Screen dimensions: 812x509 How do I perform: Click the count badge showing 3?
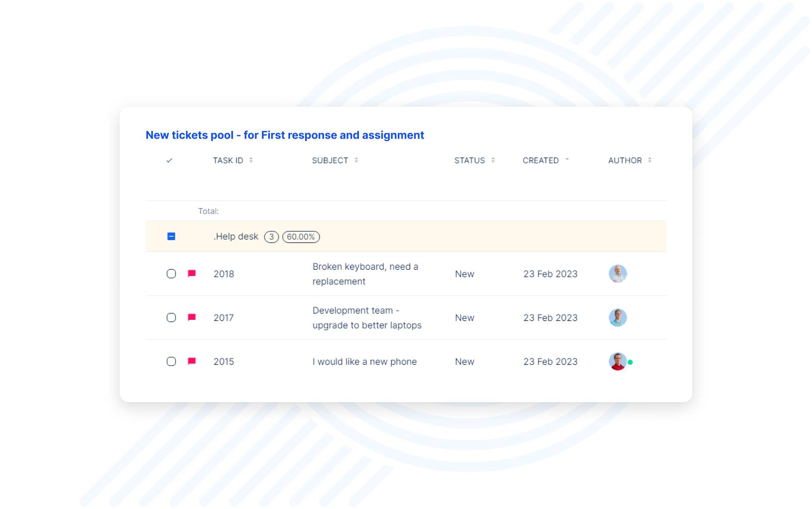[271, 237]
